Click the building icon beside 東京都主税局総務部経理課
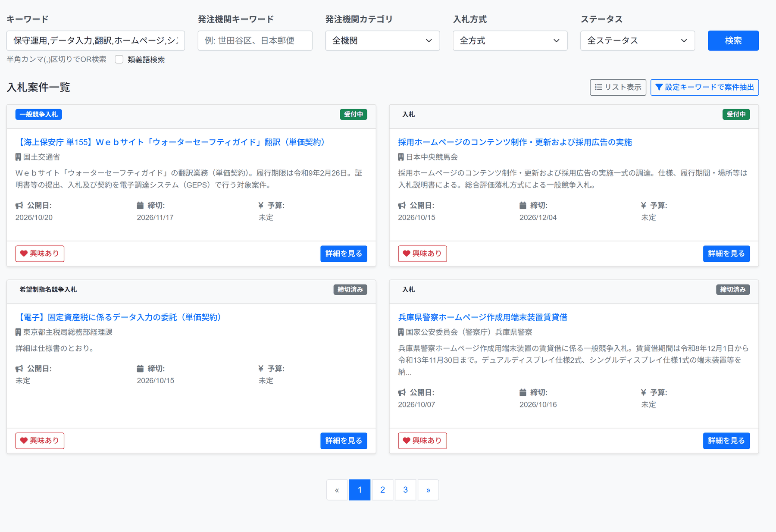Image resolution: width=776 pixels, height=532 pixels. 18,332
